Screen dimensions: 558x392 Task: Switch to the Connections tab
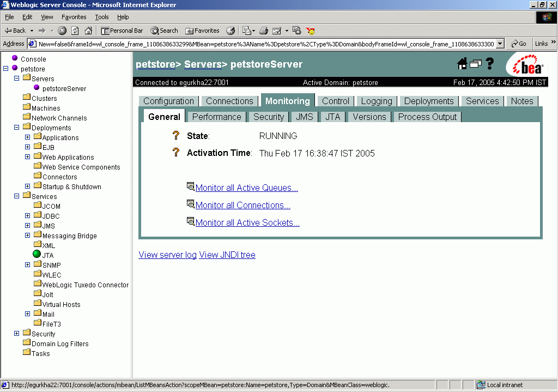pos(229,101)
